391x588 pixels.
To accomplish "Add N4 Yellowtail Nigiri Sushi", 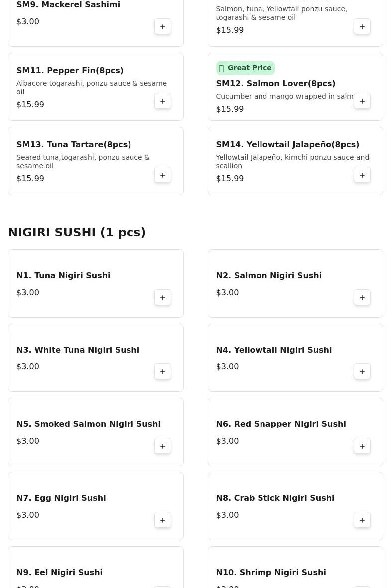I will point(362,372).
